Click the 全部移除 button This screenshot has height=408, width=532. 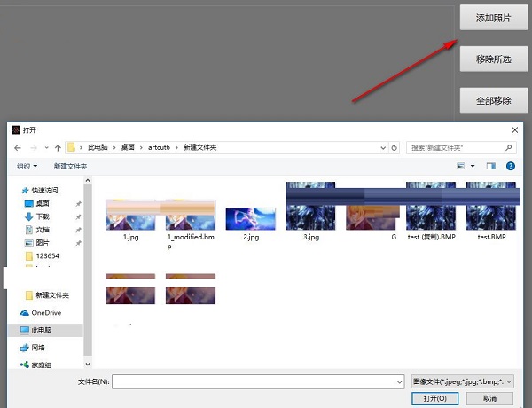point(493,100)
